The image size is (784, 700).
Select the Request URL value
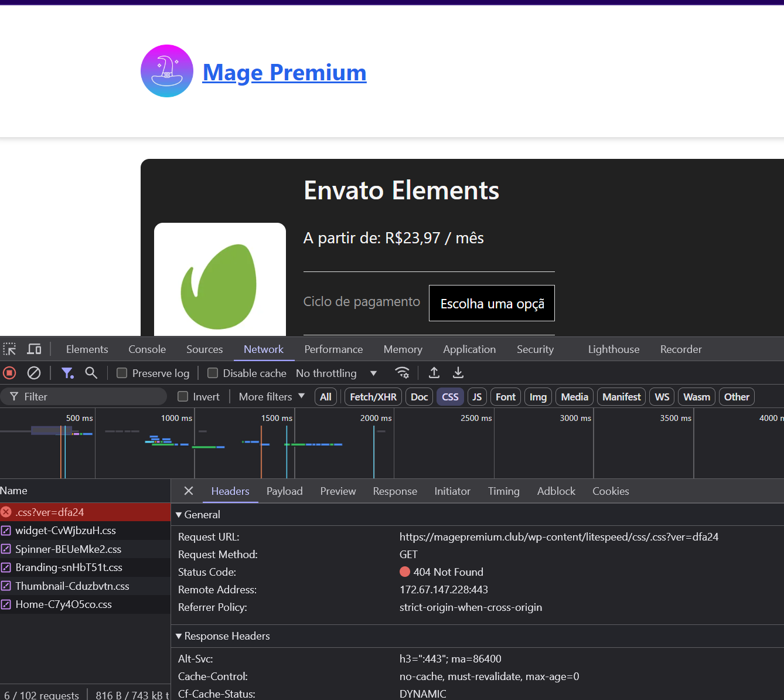click(559, 536)
